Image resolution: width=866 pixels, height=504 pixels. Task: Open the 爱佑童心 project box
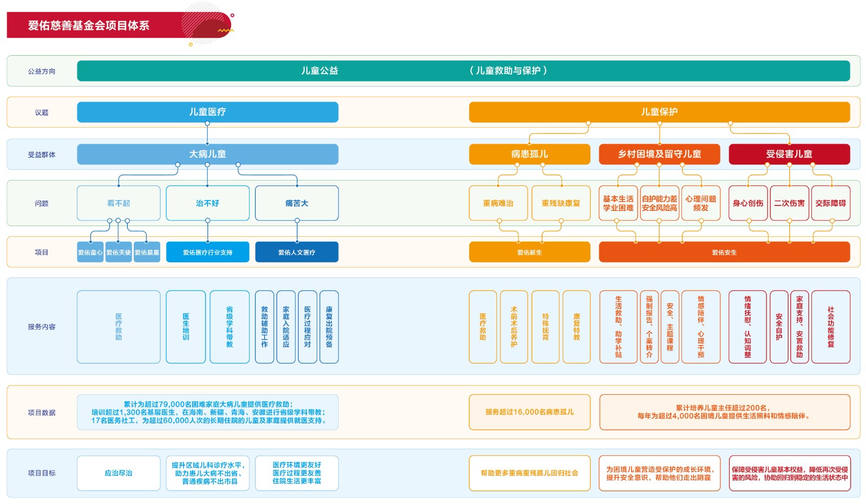(90, 252)
